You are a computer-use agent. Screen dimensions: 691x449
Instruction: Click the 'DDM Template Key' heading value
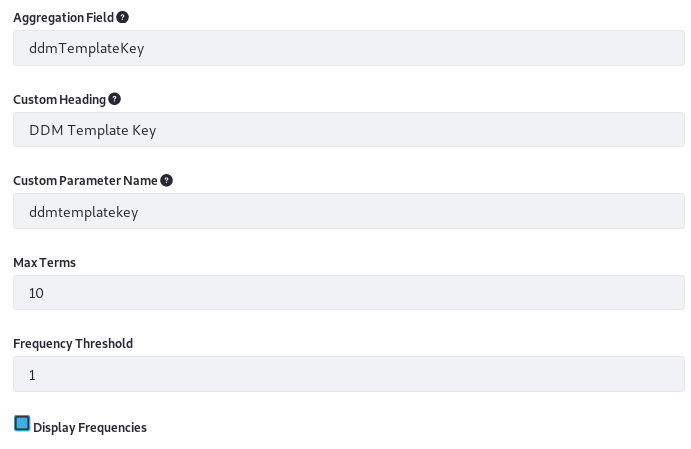pyautogui.click(x=93, y=130)
